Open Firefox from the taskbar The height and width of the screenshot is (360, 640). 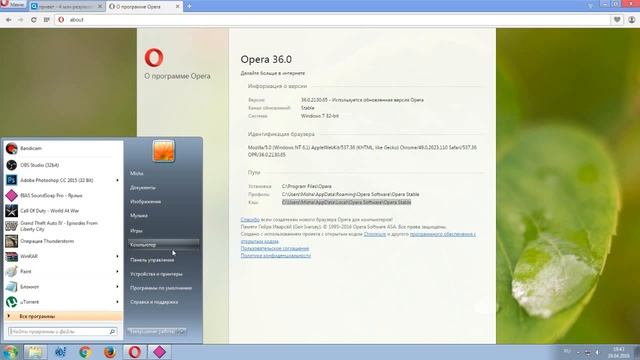pyautogui.click(x=110, y=352)
